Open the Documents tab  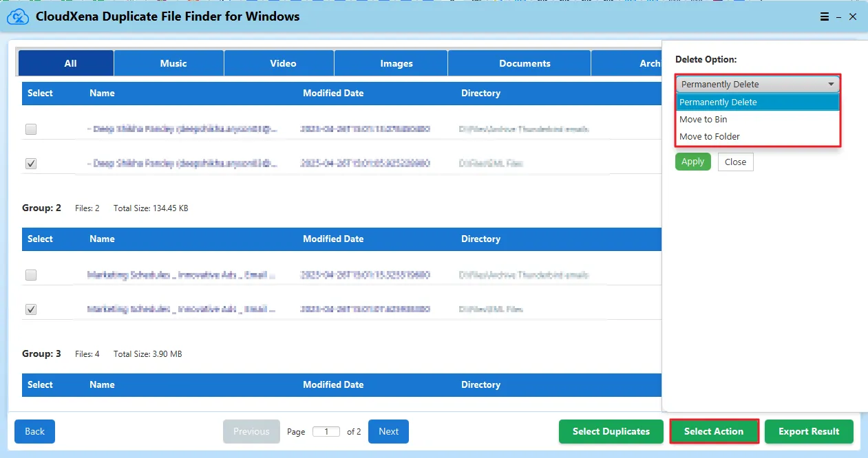tap(525, 63)
